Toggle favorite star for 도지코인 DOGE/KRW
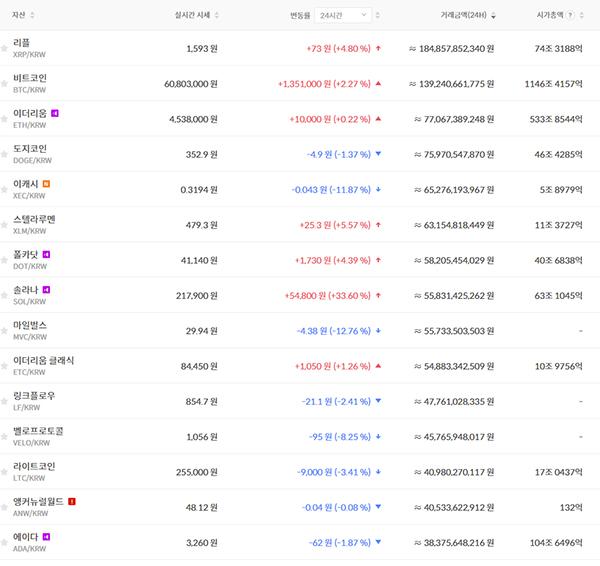 pyautogui.click(x=5, y=154)
